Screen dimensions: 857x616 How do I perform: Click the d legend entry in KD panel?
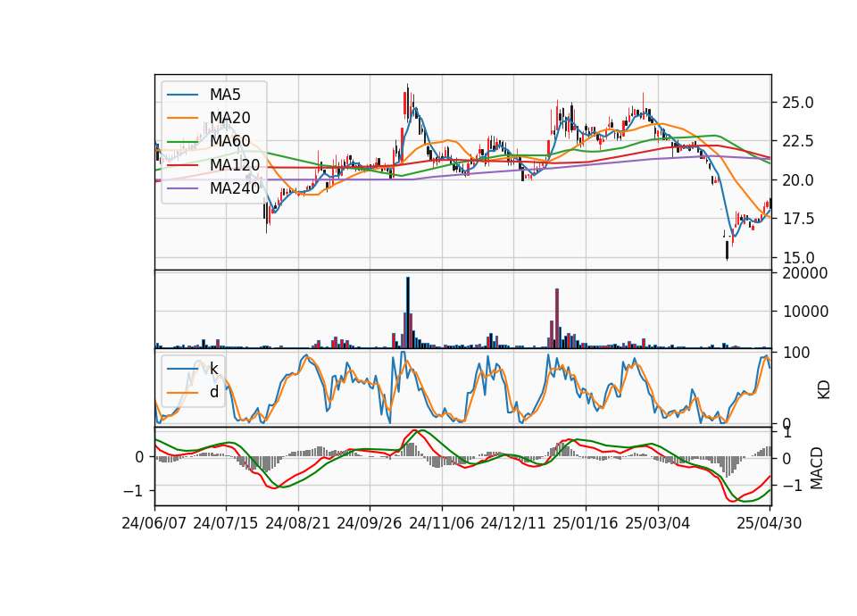[213, 392]
